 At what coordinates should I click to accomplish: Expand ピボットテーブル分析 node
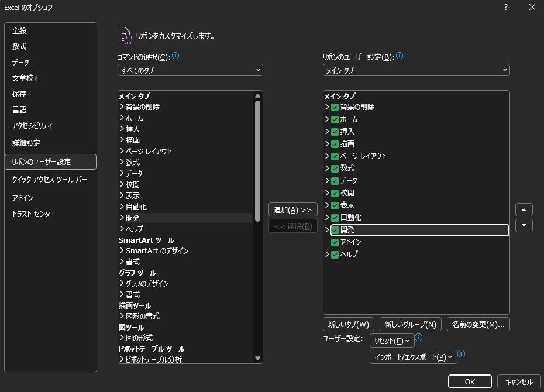coord(122,359)
